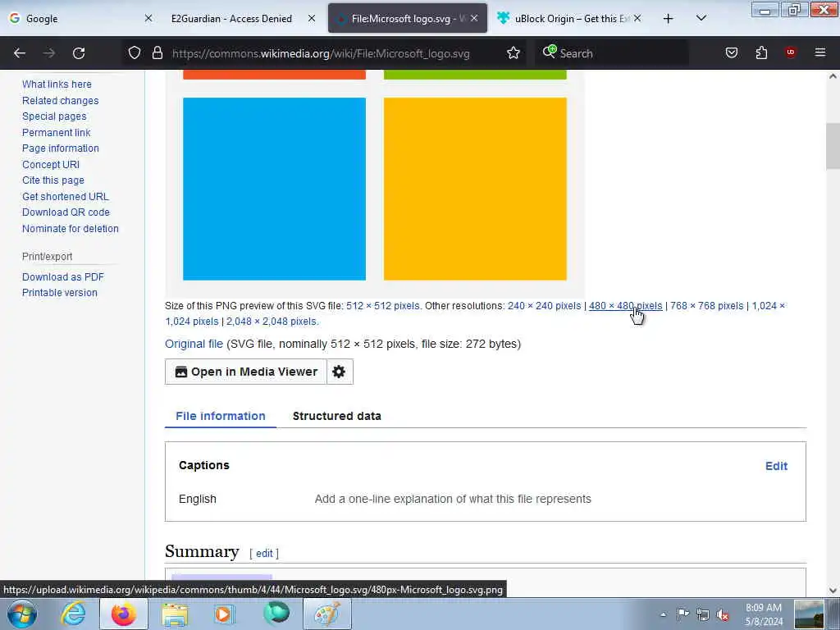Click the Summary edit link

tap(264, 553)
